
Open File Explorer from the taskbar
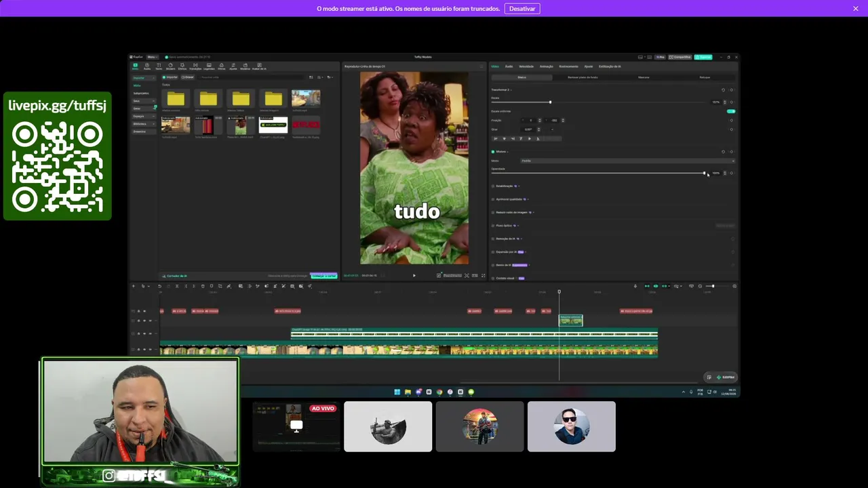coord(408,392)
